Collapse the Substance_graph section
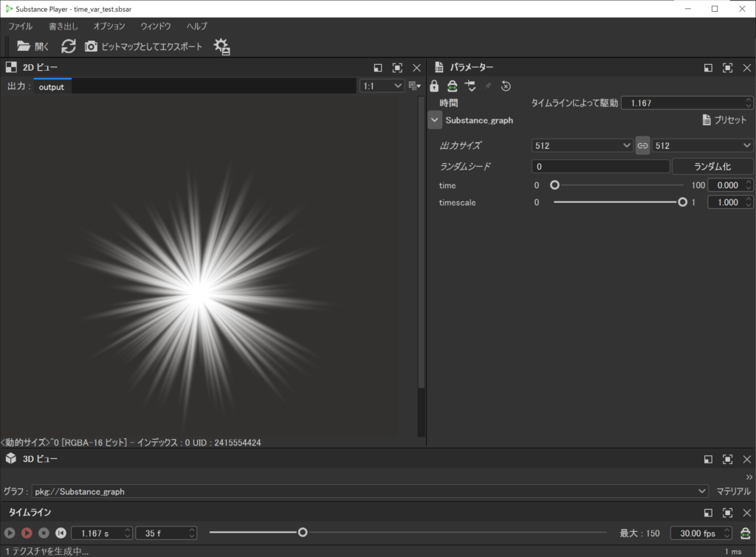 [x=435, y=120]
